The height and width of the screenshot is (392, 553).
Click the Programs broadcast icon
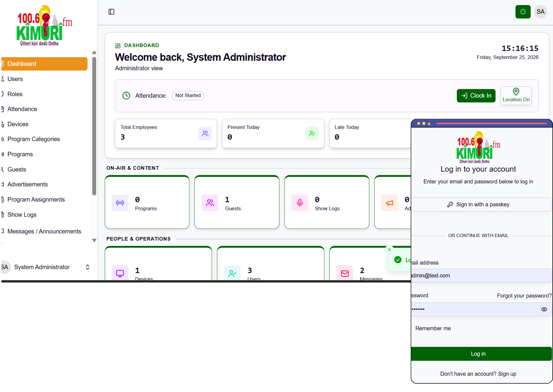click(x=120, y=203)
